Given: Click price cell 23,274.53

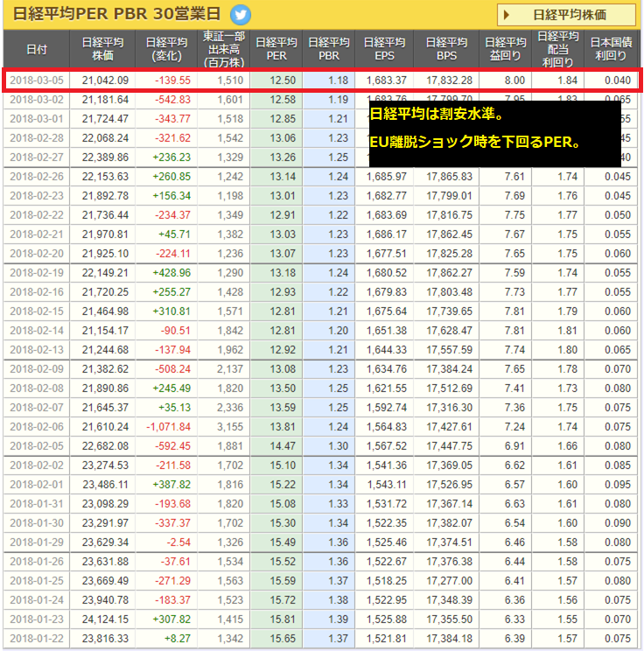Looking at the screenshot, I should click(105, 465).
